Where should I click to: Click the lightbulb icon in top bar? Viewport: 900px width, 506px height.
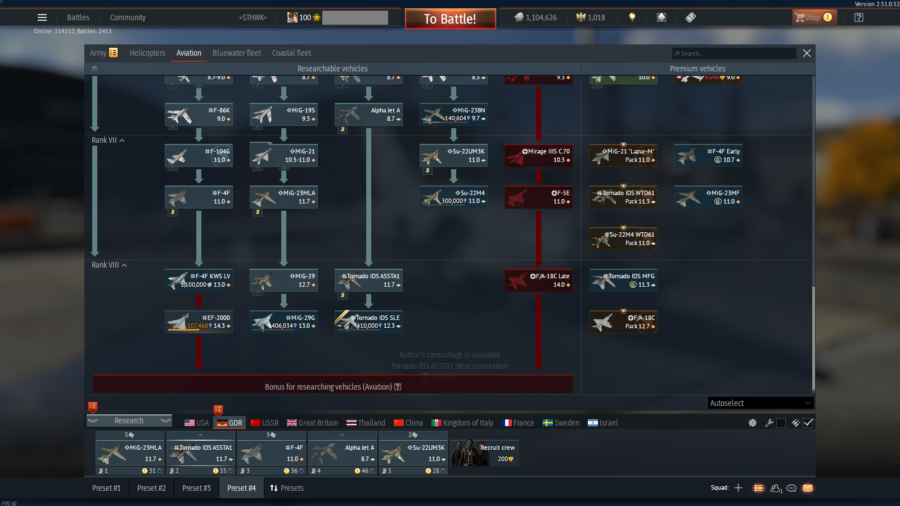point(632,17)
